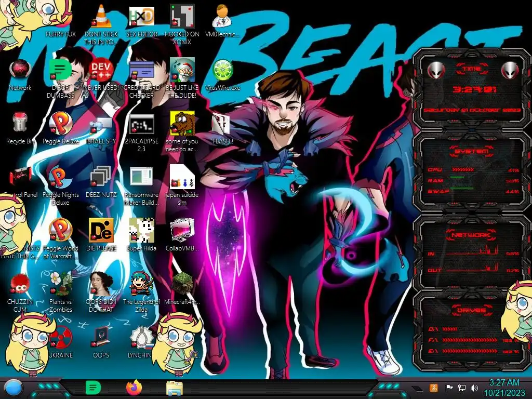Viewport: 532px width, 399px height.
Task: Launch Dev-C++ NEVER USED! shortcut
Action: [x=101, y=70]
